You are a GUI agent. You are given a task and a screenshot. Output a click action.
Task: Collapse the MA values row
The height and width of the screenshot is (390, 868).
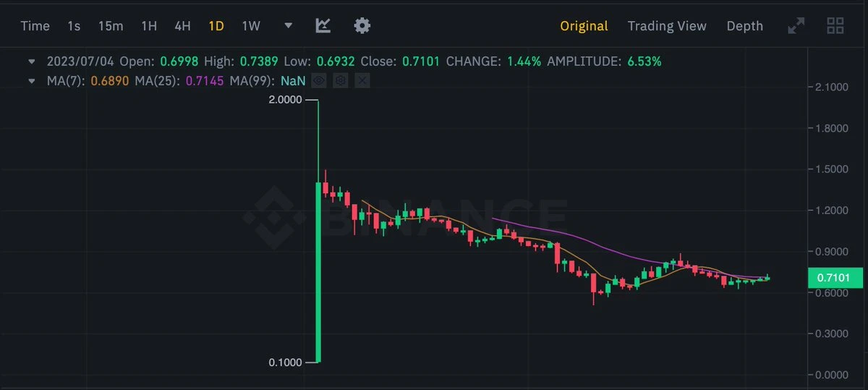pyautogui.click(x=31, y=81)
